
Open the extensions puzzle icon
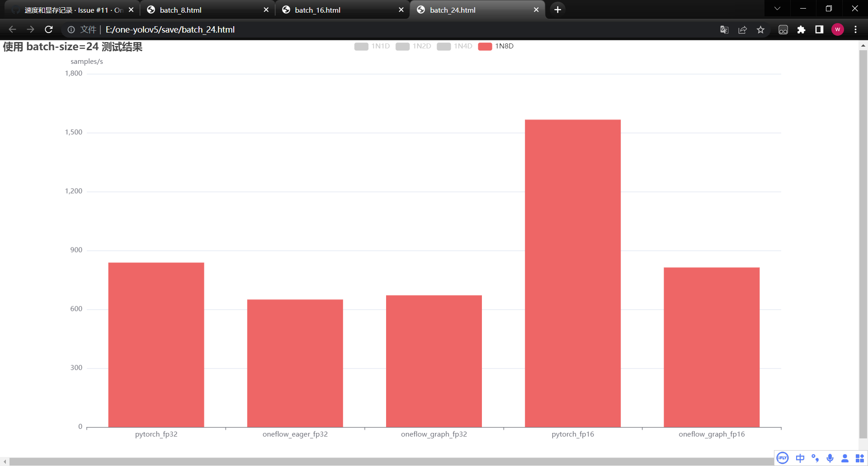coord(801,29)
